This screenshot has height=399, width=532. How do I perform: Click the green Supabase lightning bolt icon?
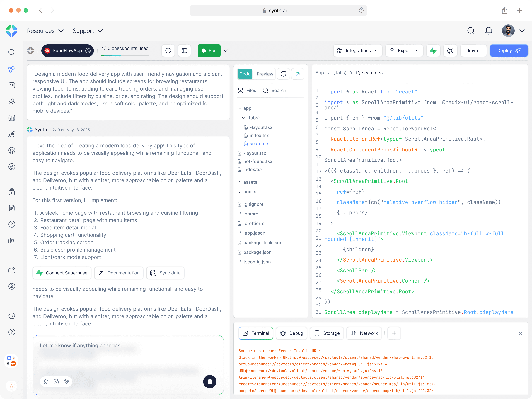(x=433, y=50)
